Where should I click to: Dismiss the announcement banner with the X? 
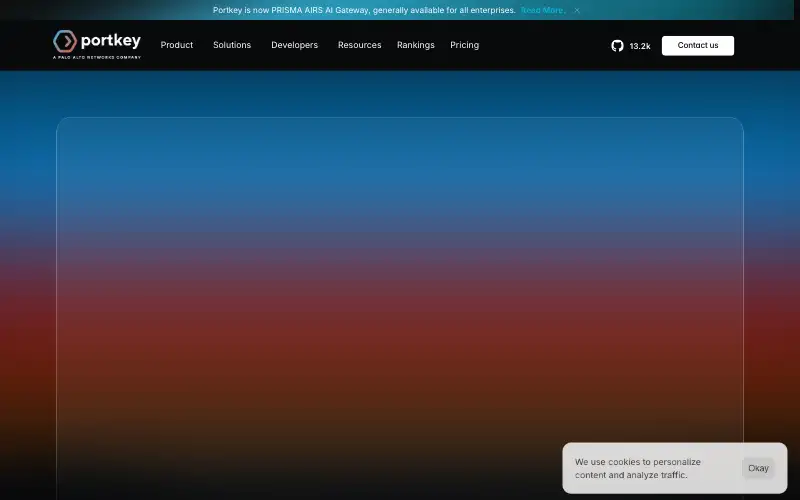click(577, 10)
